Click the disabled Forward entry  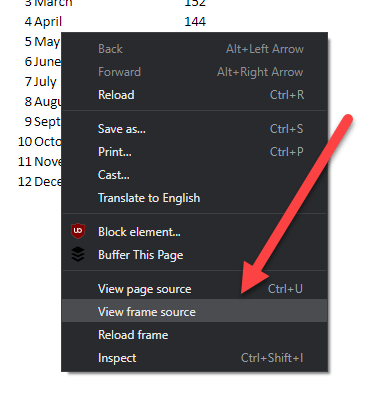click(x=194, y=72)
